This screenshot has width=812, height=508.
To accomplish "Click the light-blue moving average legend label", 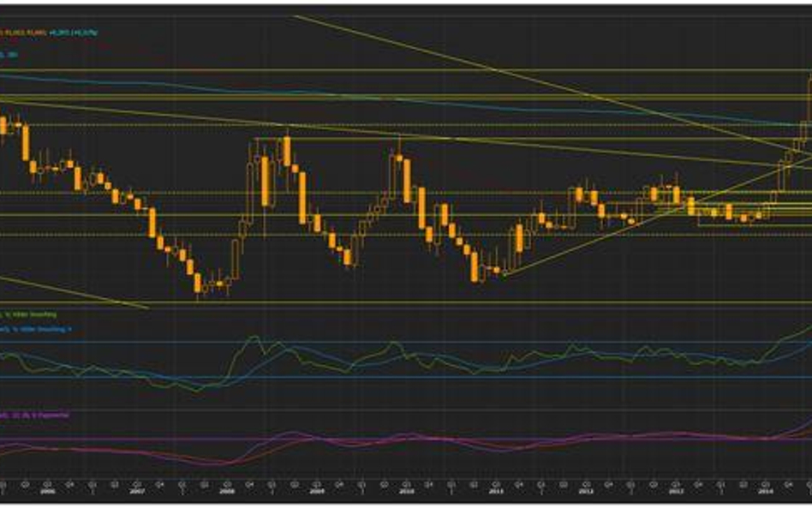I will point(9,54).
